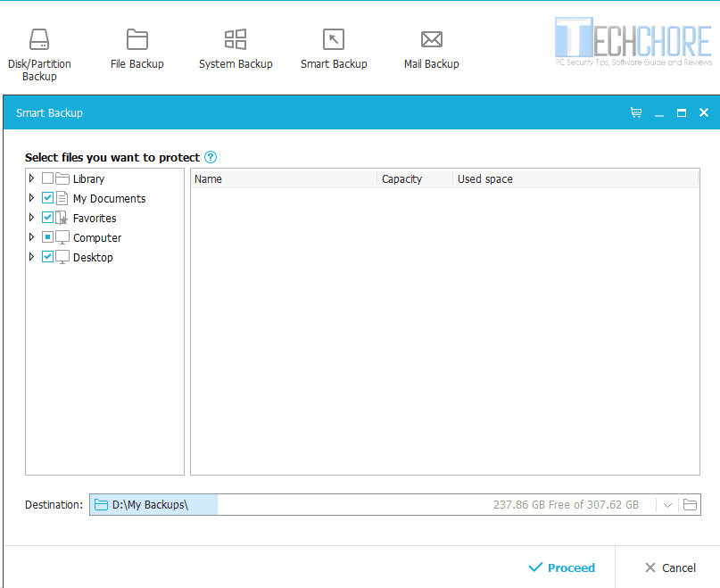Open Mail Backup envelope icon
720x588 pixels.
432,39
